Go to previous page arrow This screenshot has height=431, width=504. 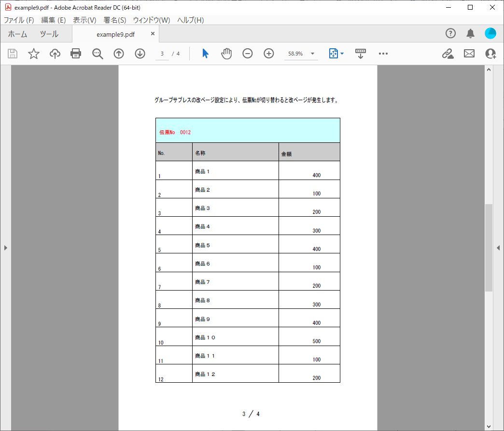119,54
